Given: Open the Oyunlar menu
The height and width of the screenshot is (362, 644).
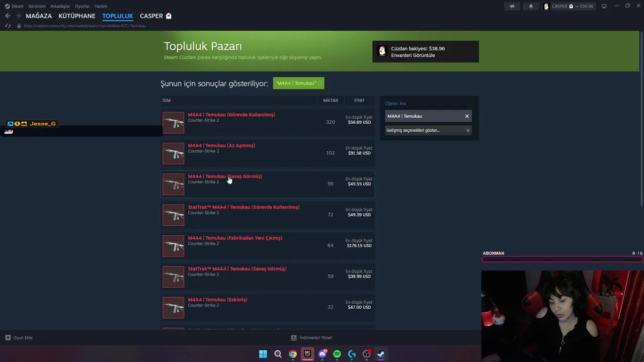Looking at the screenshot, I should pyautogui.click(x=83, y=6).
